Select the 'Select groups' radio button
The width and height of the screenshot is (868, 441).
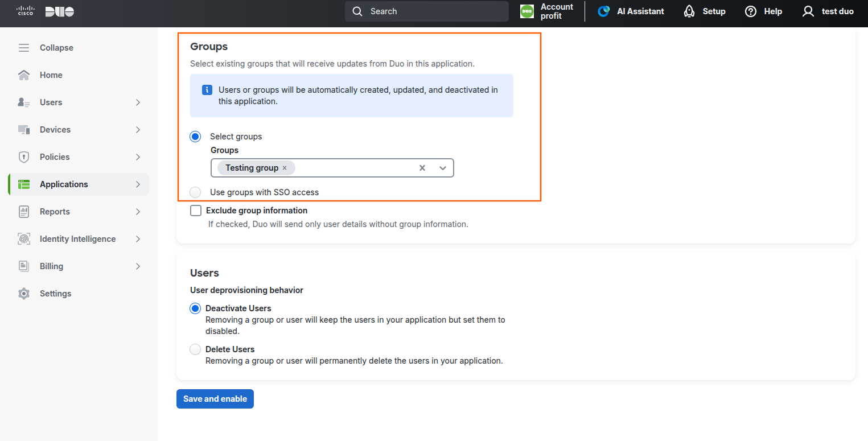[x=195, y=137]
